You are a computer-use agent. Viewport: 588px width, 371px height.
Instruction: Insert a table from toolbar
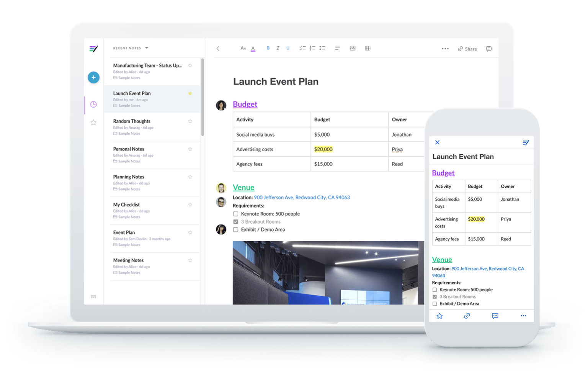point(367,48)
